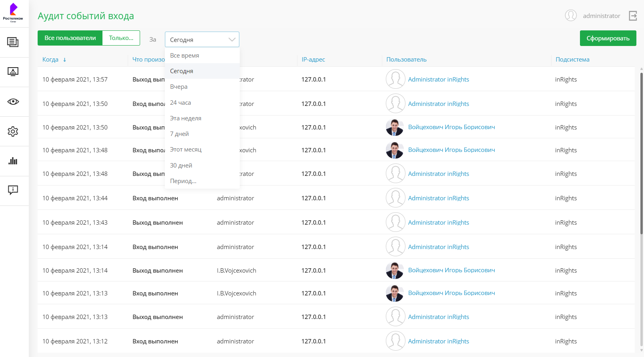Click Войцехович avatar photo in 13:48 login row
Viewport: 644px width, 357px height.
(x=395, y=150)
